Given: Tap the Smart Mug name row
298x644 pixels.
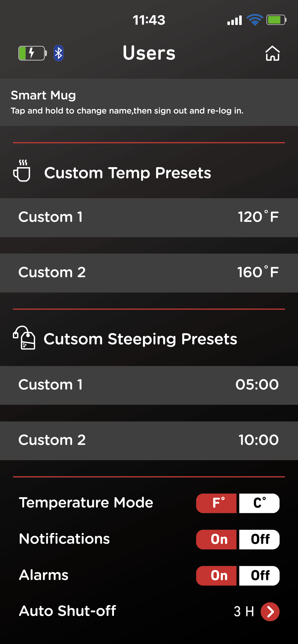Looking at the screenshot, I should pos(149,102).
